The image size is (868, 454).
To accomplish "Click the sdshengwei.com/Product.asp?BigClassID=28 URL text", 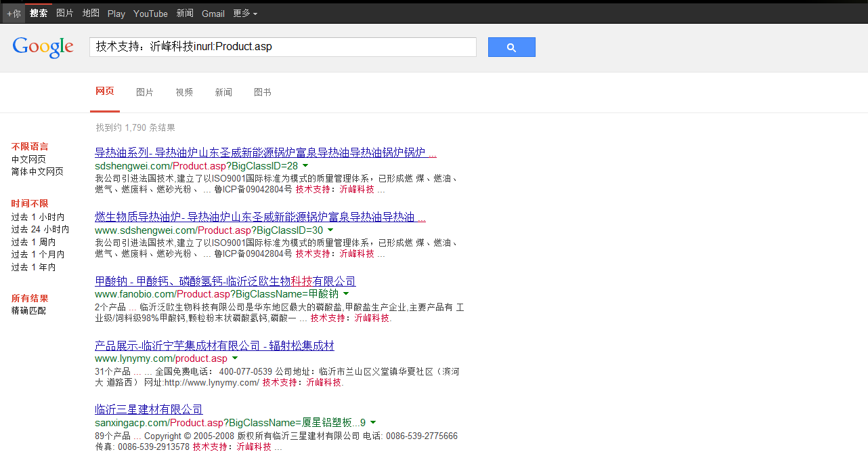I will [196, 166].
